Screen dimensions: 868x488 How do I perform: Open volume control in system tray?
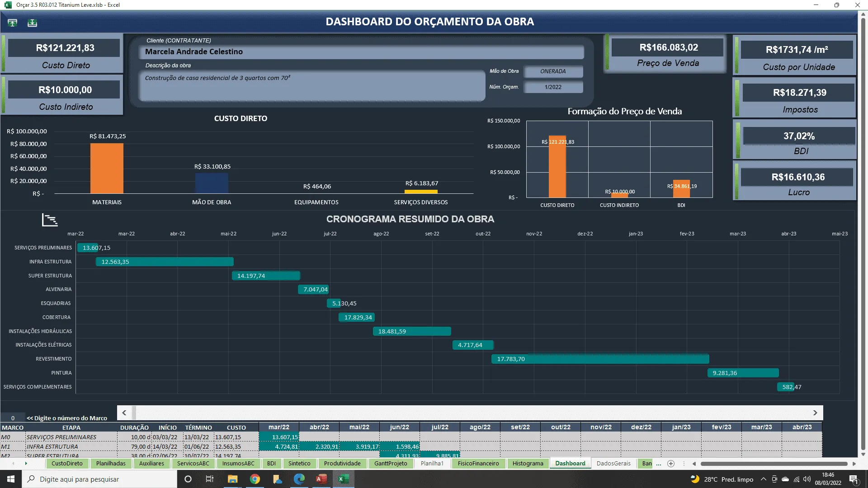tap(807, 479)
